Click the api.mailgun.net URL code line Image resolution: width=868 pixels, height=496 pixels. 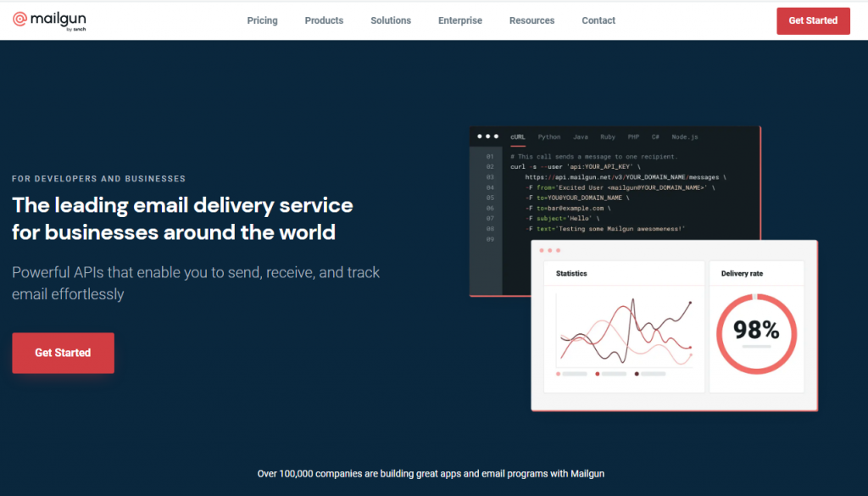(626, 177)
